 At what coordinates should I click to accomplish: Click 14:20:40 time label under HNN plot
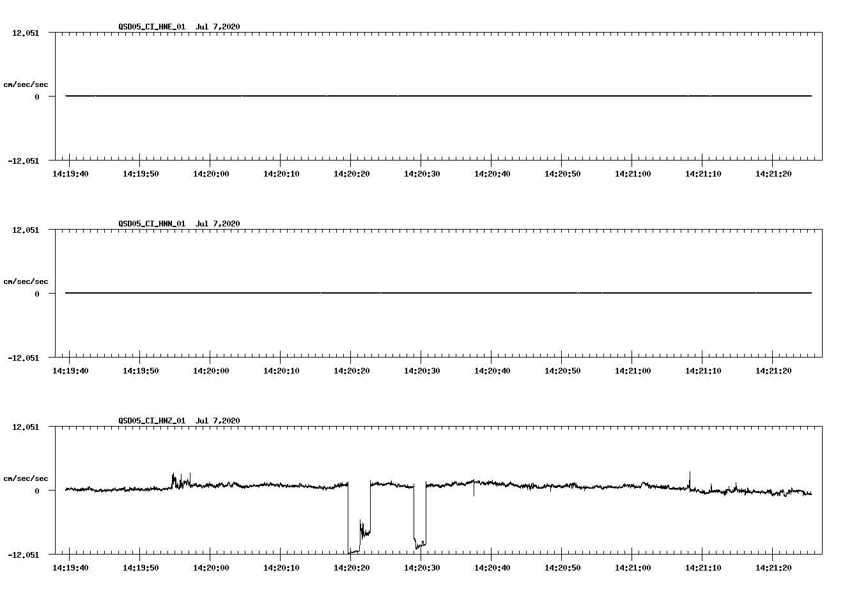point(492,370)
